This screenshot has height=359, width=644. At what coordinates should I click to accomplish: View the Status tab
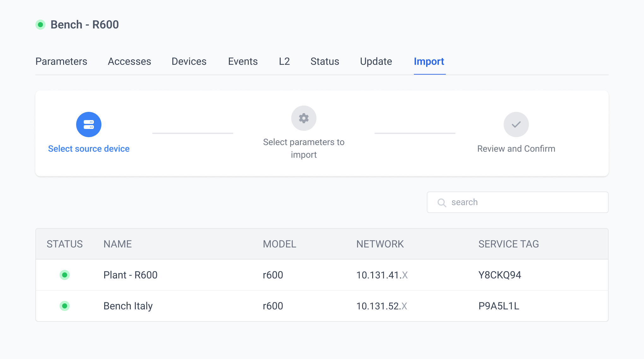coord(325,61)
